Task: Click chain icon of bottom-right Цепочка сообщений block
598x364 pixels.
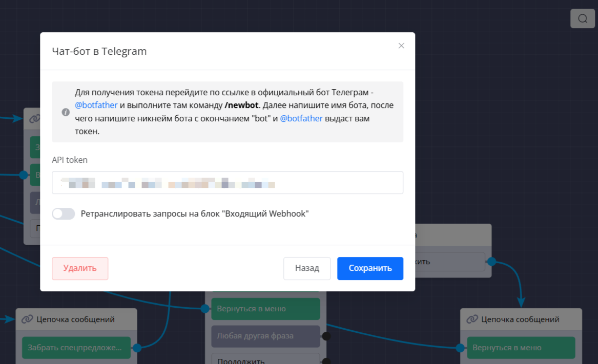Action: pos(472,319)
